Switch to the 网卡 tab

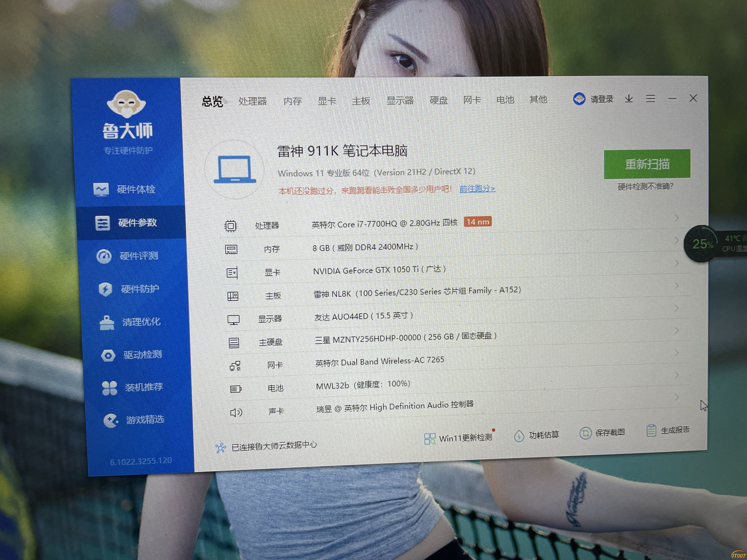[x=472, y=100]
